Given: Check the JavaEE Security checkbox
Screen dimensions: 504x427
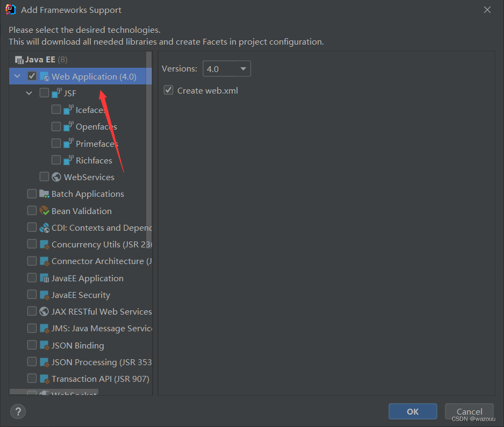Looking at the screenshot, I should point(32,294).
